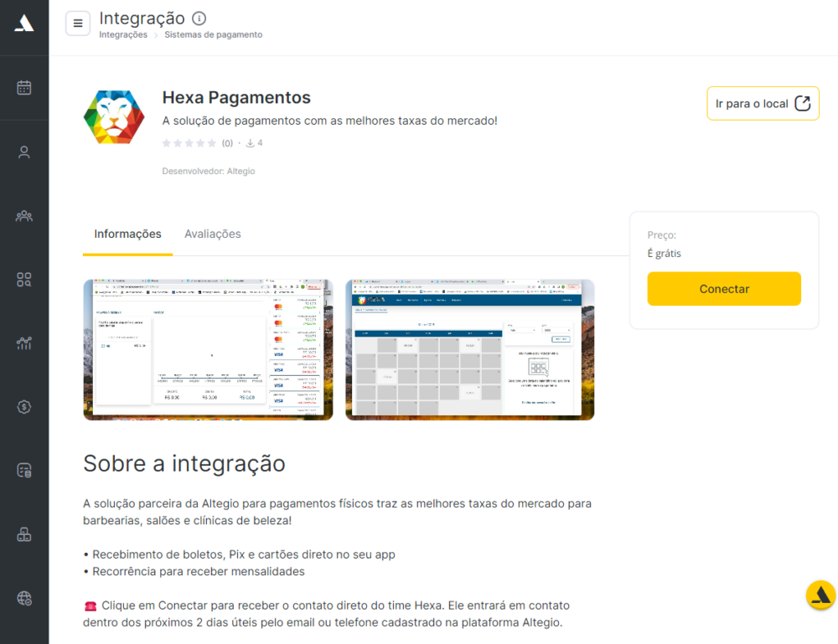Image resolution: width=838 pixels, height=644 pixels.
Task: Click the Sobre a integração heading
Action: pos(184,463)
